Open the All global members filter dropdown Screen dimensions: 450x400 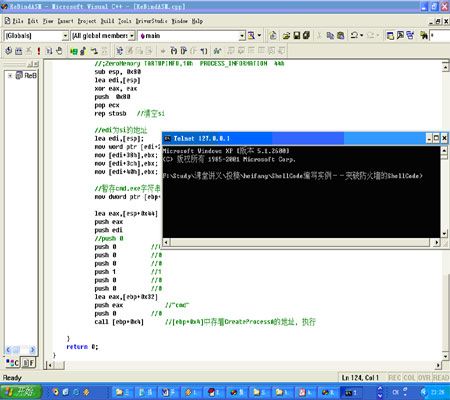(132, 35)
